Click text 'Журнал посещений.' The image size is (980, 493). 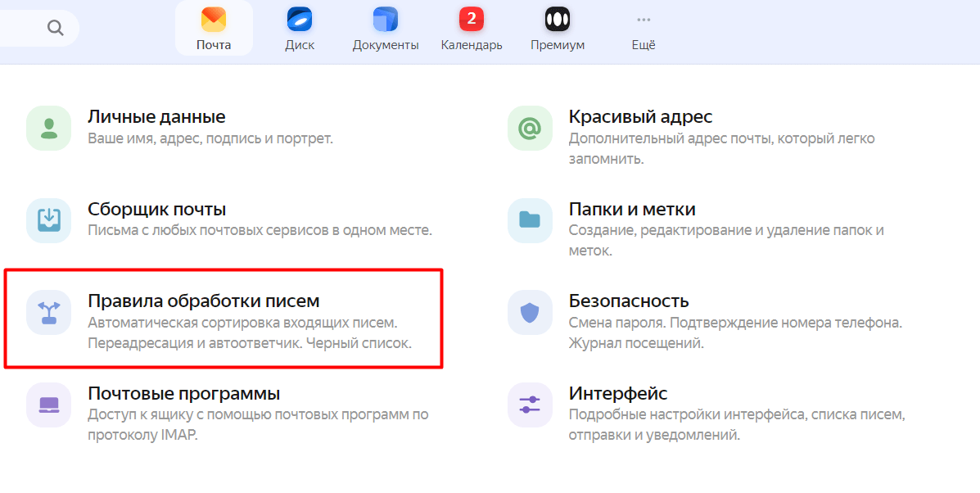pyautogui.click(x=636, y=344)
